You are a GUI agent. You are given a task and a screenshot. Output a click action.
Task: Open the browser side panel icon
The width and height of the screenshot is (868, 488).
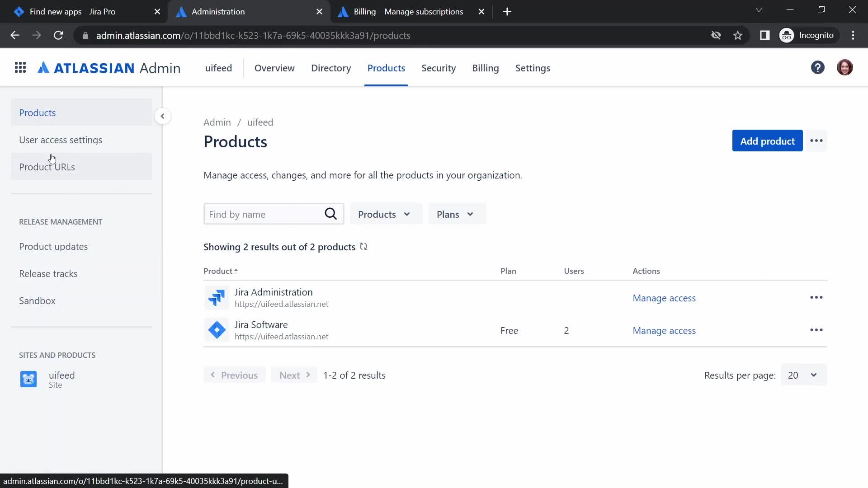click(x=764, y=35)
